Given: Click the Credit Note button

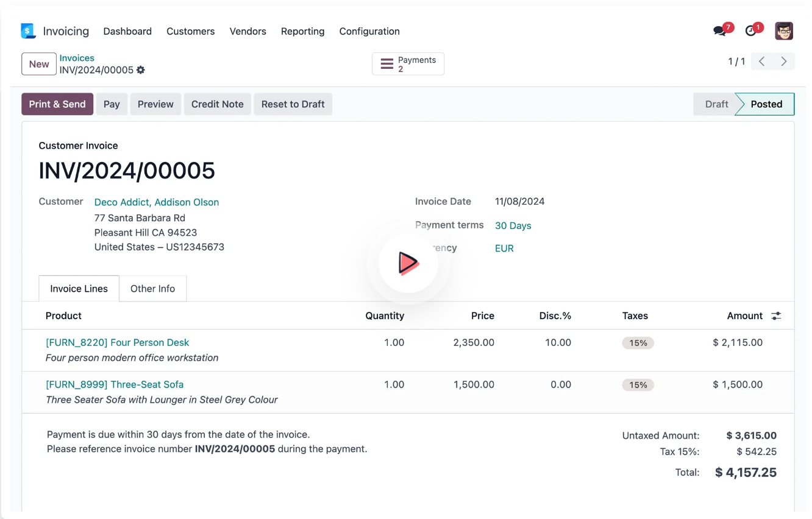Looking at the screenshot, I should 218,104.
